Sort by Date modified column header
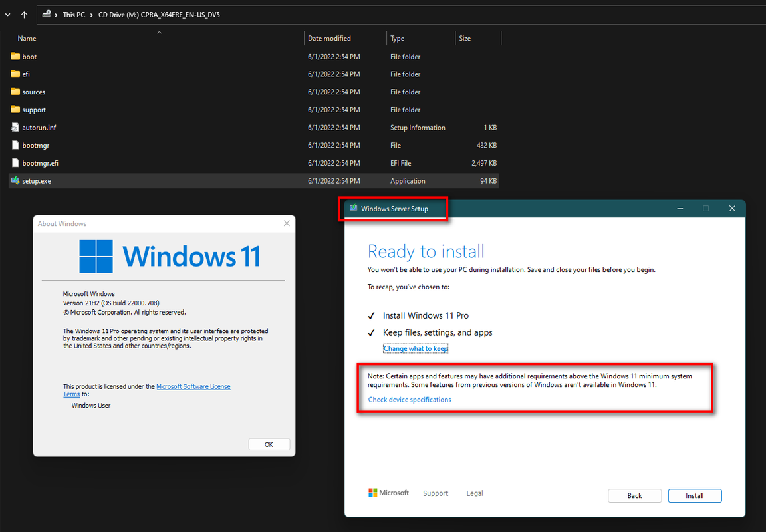 pos(329,38)
